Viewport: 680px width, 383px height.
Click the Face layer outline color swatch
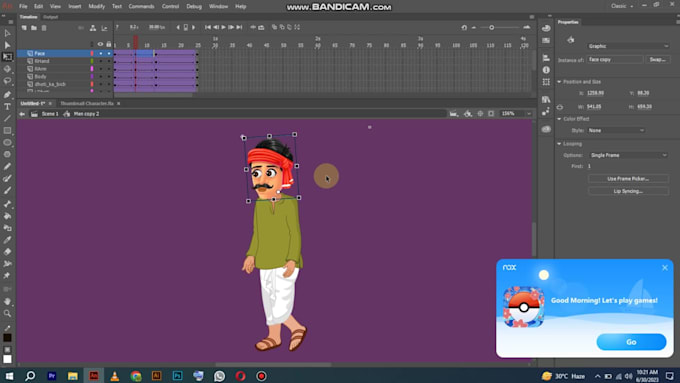click(92, 53)
